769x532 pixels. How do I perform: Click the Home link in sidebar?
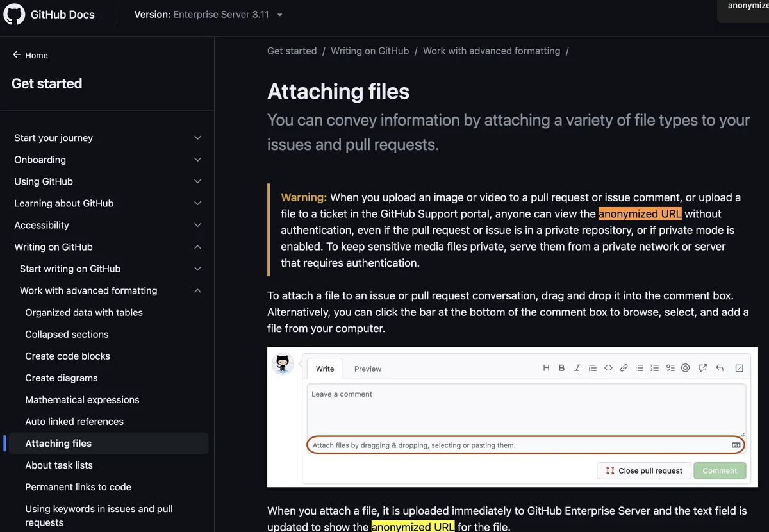(x=37, y=55)
